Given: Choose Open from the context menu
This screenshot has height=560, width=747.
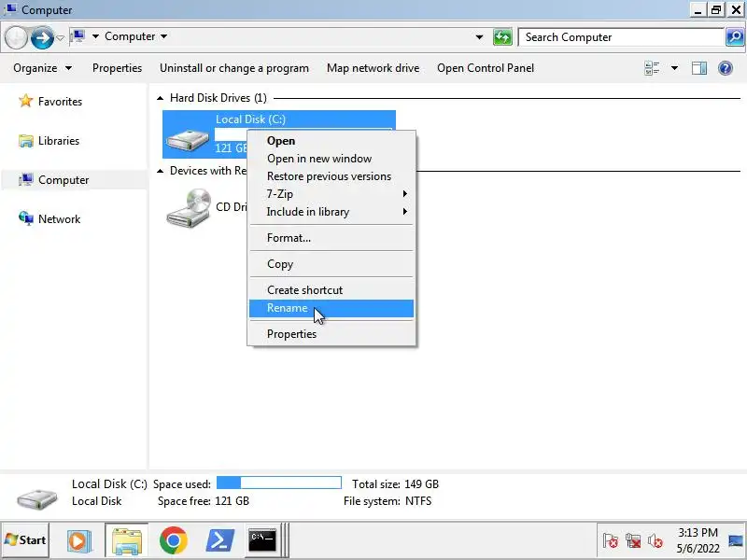Looking at the screenshot, I should click(x=331, y=141).
